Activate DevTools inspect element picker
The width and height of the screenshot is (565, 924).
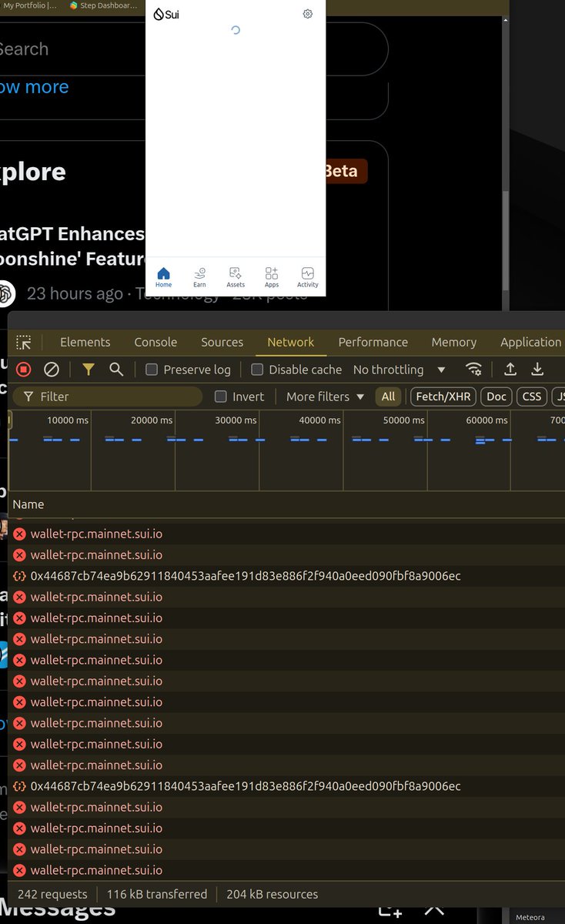click(x=24, y=343)
